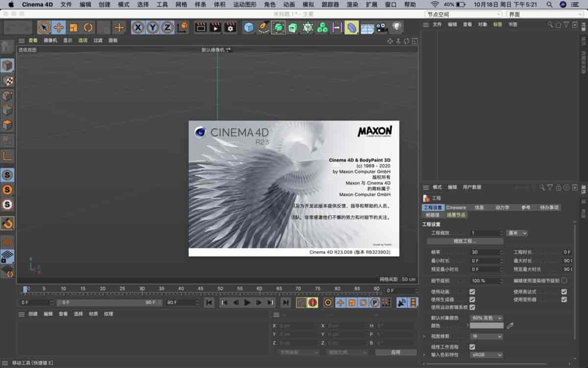
Task: Click the Bezier pen tool icon
Action: (263, 27)
